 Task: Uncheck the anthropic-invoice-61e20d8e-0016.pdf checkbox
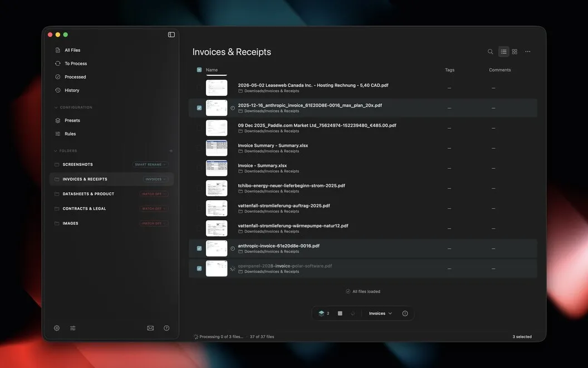(199, 248)
